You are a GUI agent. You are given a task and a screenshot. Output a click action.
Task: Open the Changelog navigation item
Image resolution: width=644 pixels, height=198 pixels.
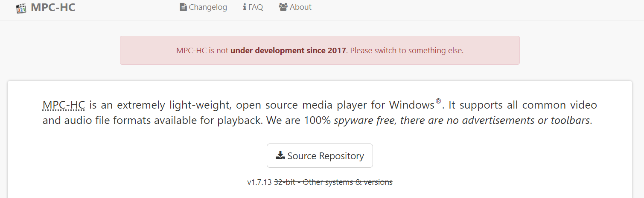pos(204,7)
